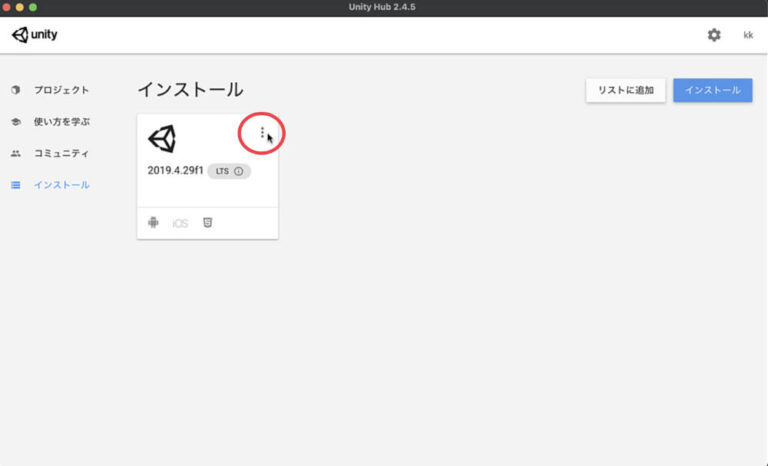Viewport: 768px width, 466px height.
Task: Open three-dot menu on 2019.4.29f1 card
Action: tap(262, 133)
